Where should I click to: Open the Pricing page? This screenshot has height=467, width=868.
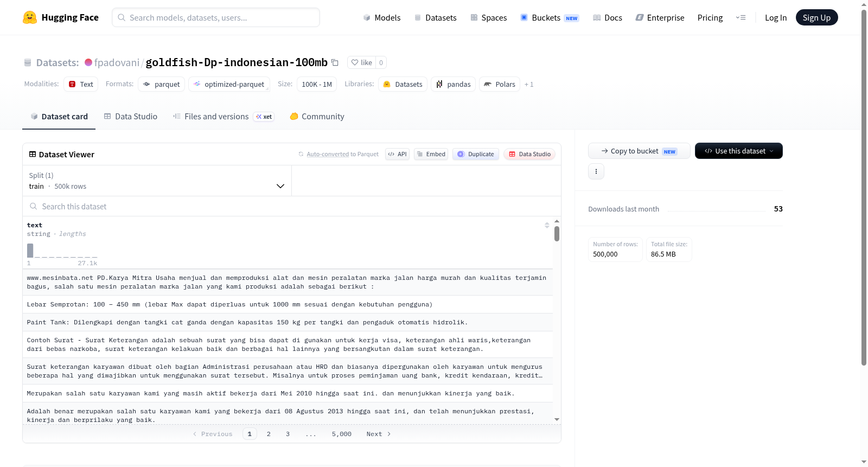coord(710,18)
